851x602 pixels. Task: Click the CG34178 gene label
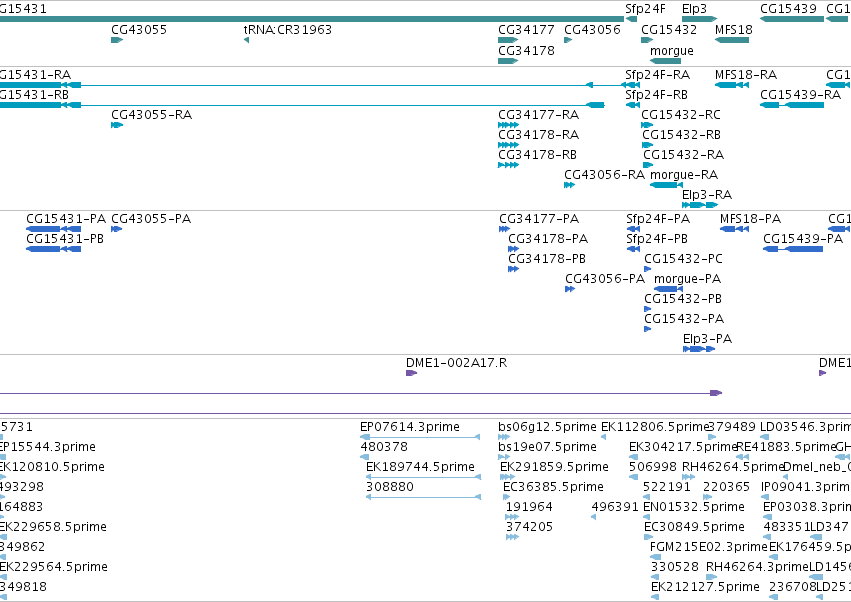526,50
